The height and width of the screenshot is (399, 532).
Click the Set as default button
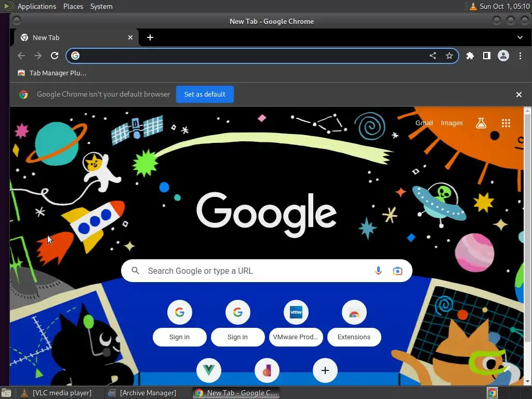click(205, 95)
